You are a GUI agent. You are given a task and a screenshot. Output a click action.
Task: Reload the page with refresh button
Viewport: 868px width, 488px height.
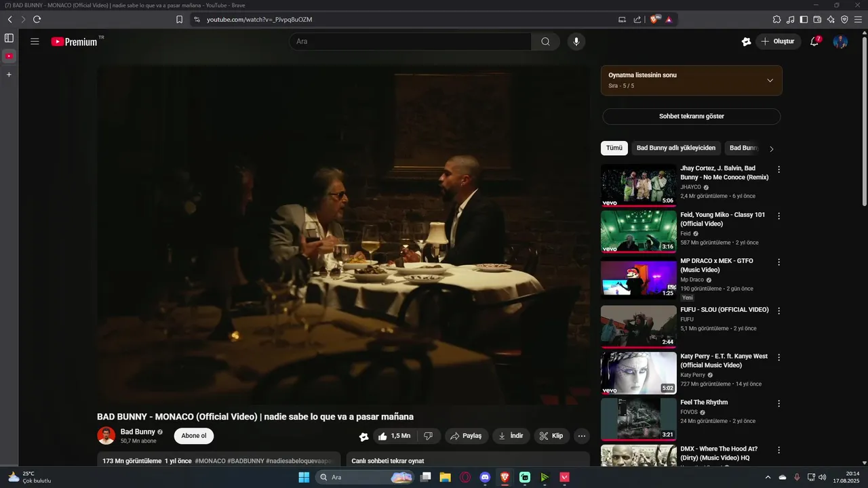pyautogui.click(x=37, y=20)
